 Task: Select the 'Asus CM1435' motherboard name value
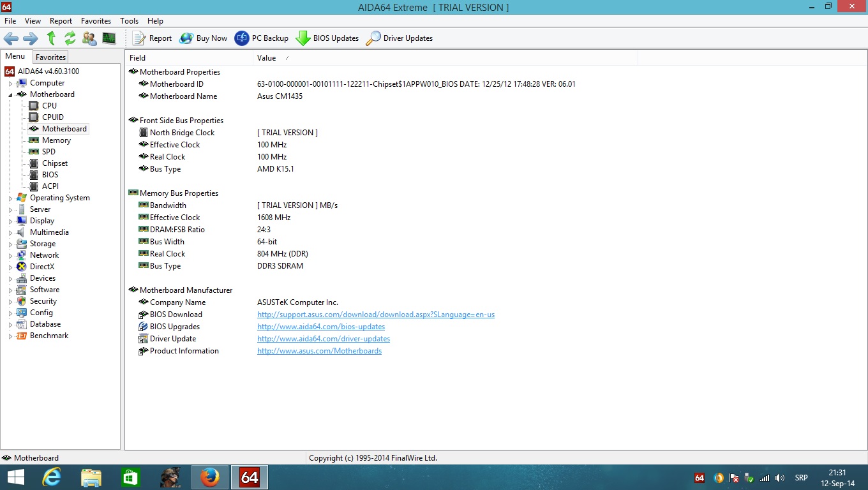tap(280, 96)
